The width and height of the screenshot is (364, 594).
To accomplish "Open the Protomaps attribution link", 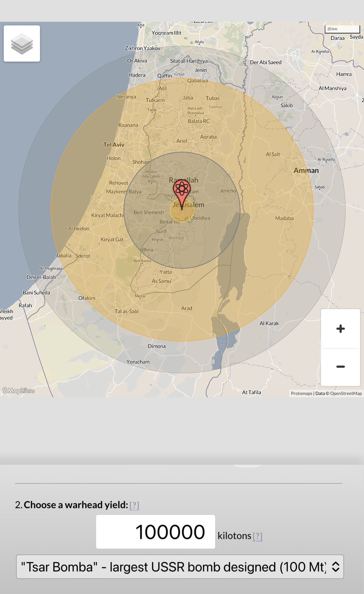I will point(302,393).
